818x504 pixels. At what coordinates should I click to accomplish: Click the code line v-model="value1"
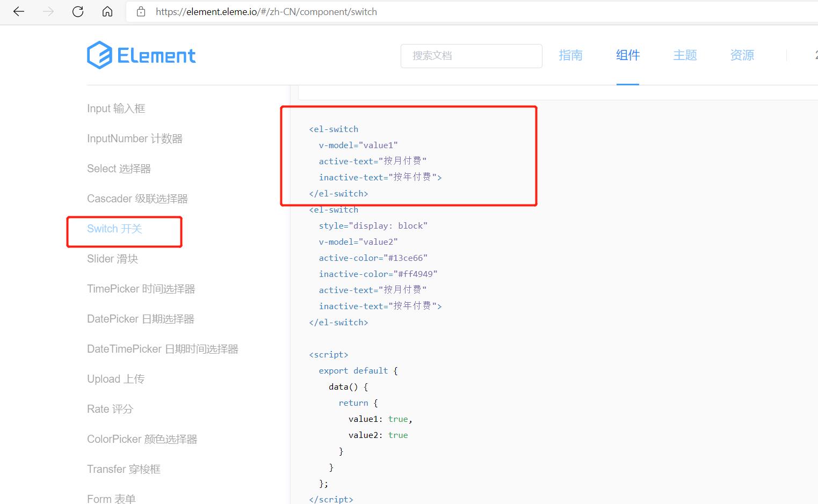click(x=358, y=145)
